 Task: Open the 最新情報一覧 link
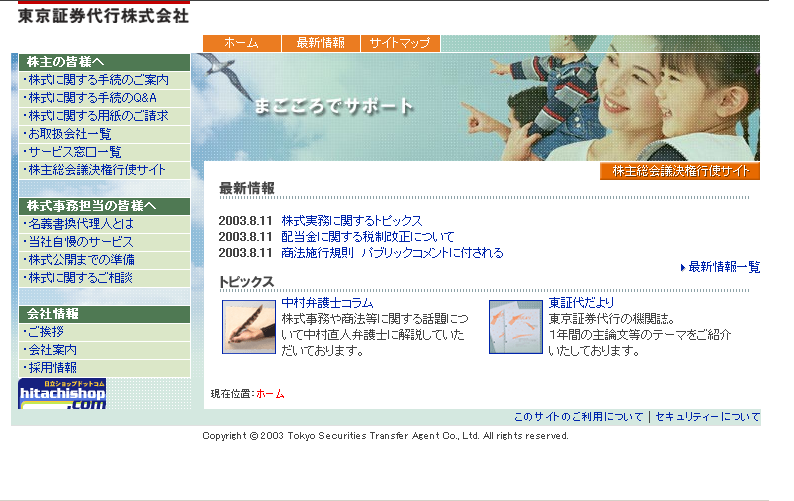(x=724, y=267)
